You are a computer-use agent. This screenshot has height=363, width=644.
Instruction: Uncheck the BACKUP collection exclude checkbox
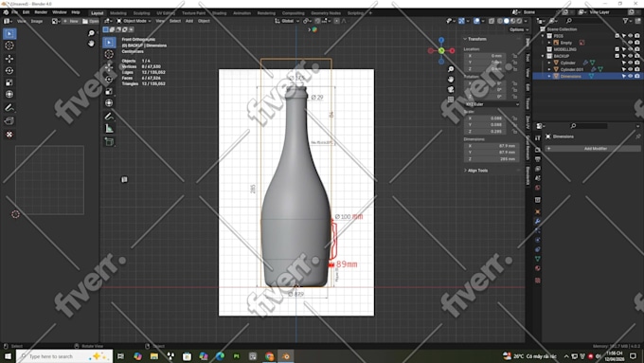[x=617, y=56]
